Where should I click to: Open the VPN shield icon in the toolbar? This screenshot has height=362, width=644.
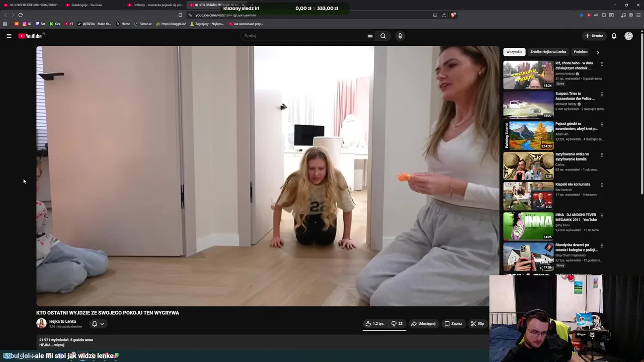coord(631,15)
